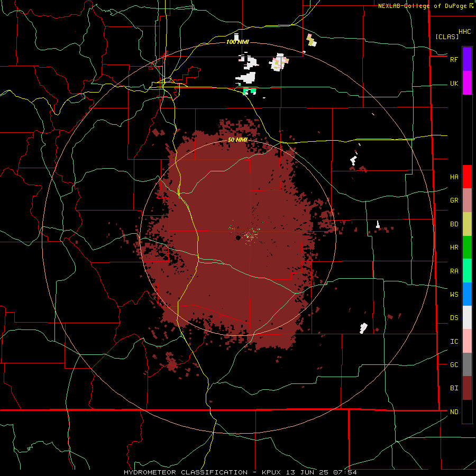The width and height of the screenshot is (476, 476).
Task: Select the dusty pink GR legend swatch
Action: [467, 200]
